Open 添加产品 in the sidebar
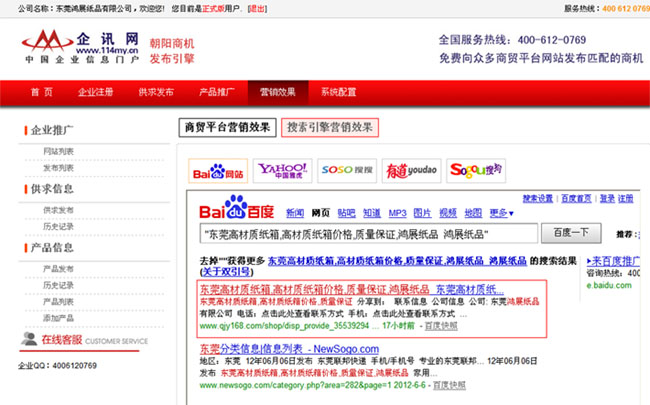The height and width of the screenshot is (405, 650). (x=58, y=318)
